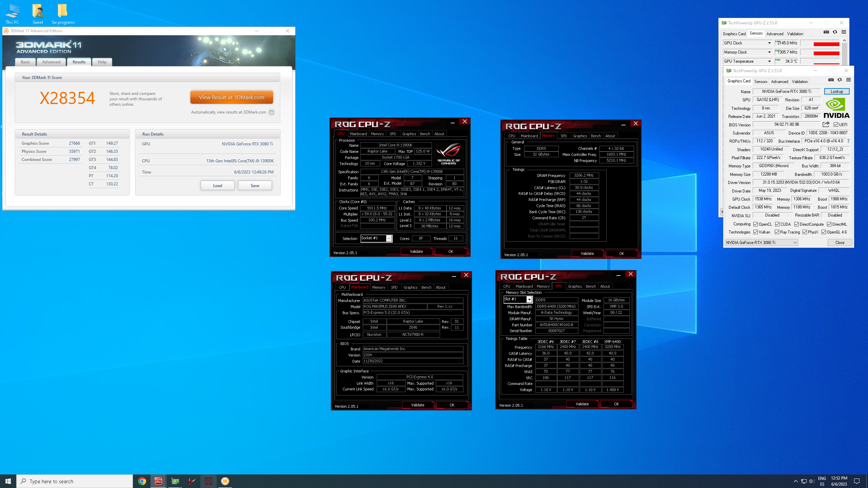Open hamburger menu in front GPU-Z window

coord(849,80)
